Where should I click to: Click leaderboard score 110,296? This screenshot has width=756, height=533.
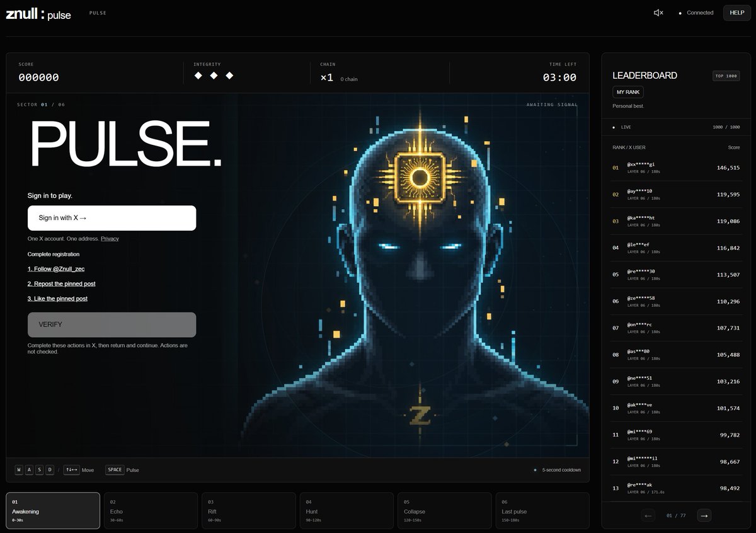pos(728,301)
